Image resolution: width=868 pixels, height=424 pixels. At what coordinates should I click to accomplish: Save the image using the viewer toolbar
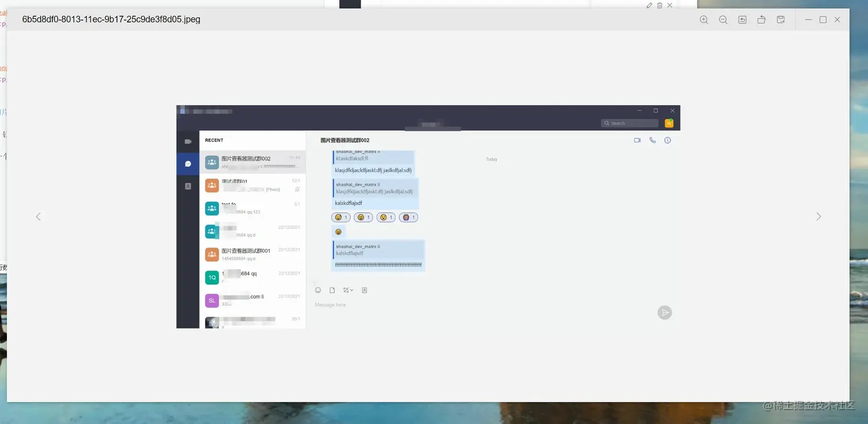(781, 20)
